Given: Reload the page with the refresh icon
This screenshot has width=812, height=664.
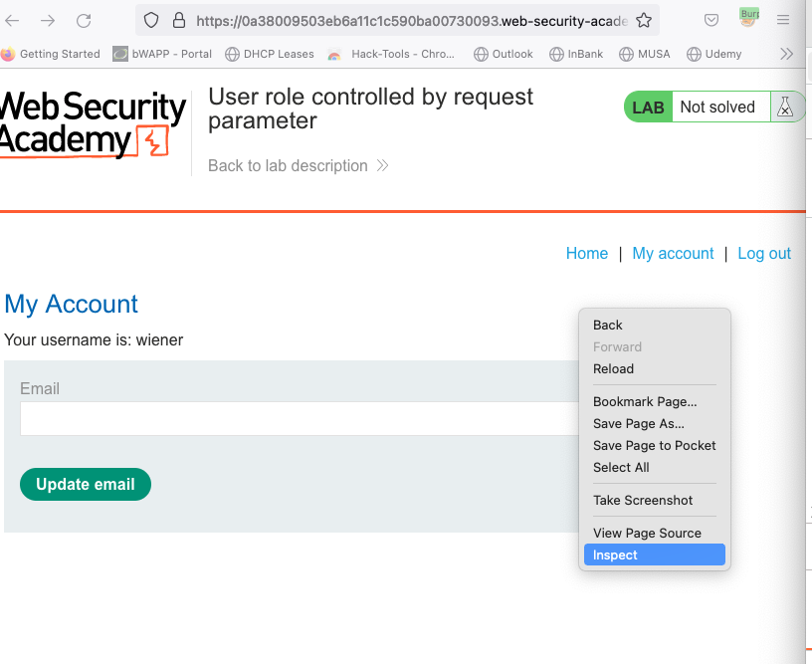Looking at the screenshot, I should (x=84, y=21).
